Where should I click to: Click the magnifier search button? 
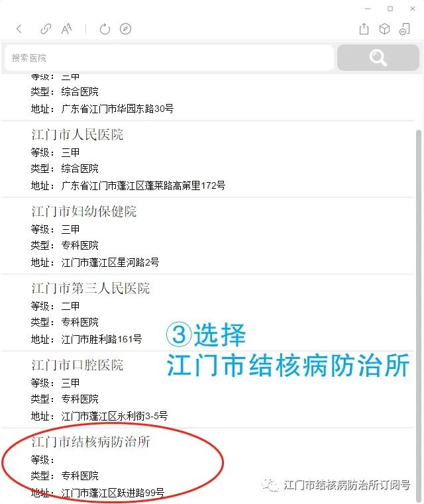(378, 58)
